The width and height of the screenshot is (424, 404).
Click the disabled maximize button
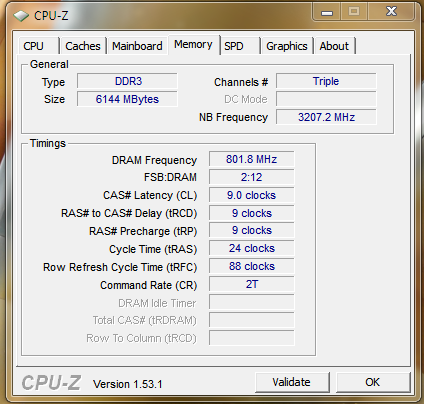point(354,12)
